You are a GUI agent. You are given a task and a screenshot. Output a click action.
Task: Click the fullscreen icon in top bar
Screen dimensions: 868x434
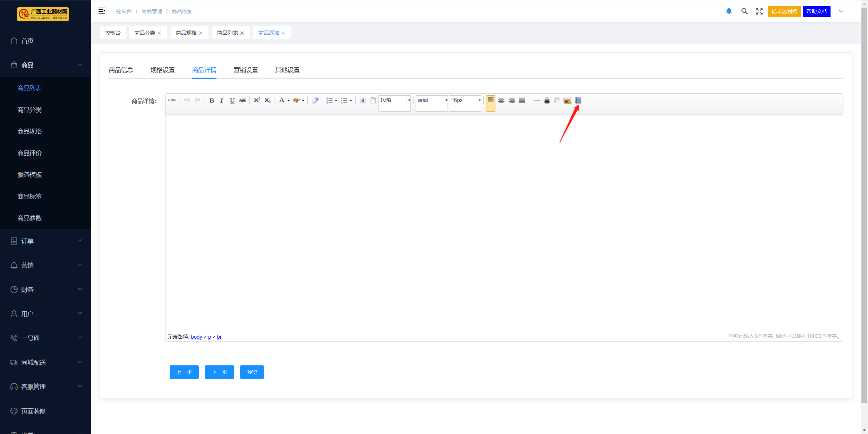coord(759,11)
